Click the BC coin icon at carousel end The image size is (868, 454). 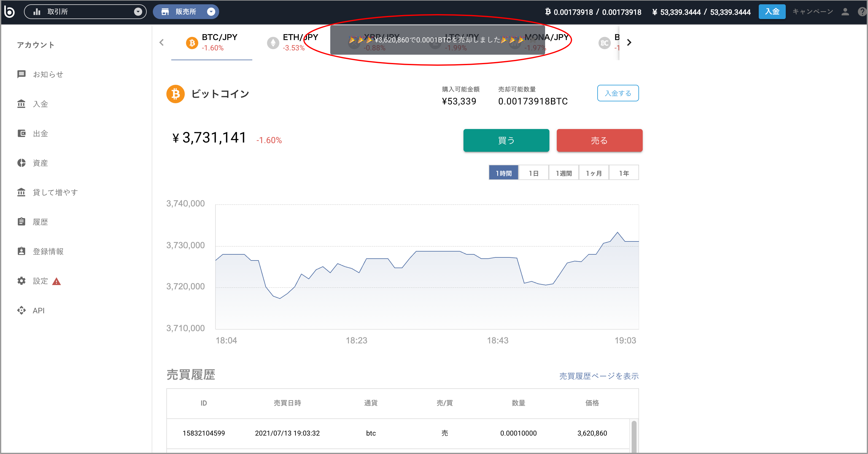pyautogui.click(x=604, y=43)
